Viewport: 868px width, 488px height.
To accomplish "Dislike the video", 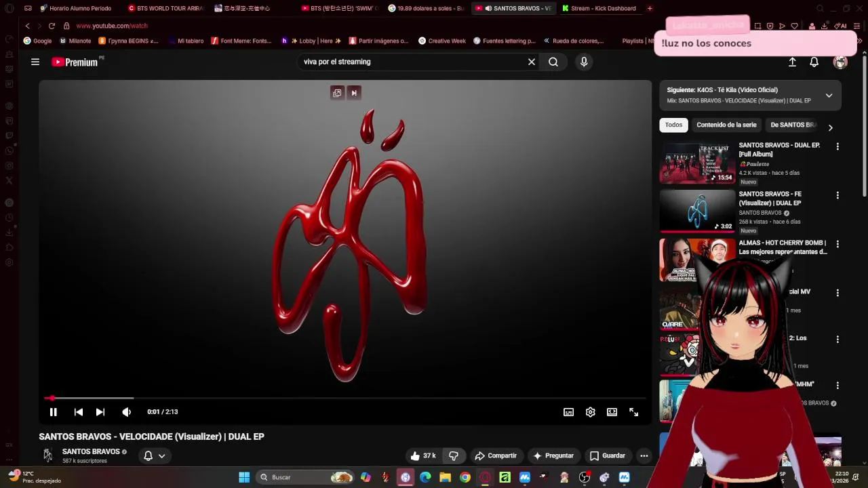I will (x=454, y=455).
